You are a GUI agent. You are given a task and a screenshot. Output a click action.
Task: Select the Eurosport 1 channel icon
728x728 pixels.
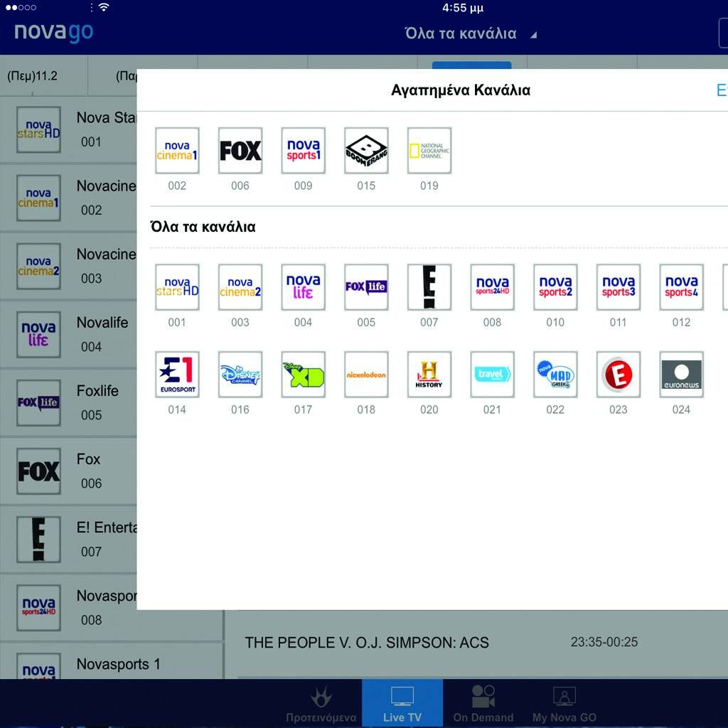tap(177, 375)
